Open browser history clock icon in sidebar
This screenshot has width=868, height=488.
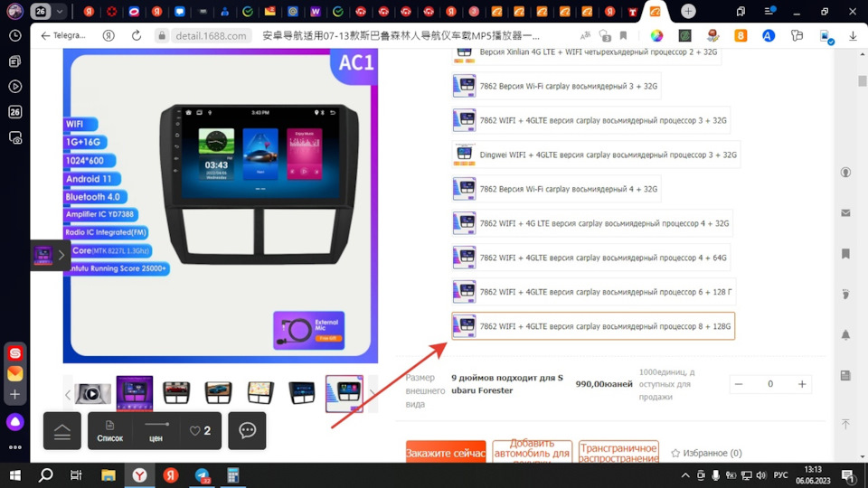(15, 36)
